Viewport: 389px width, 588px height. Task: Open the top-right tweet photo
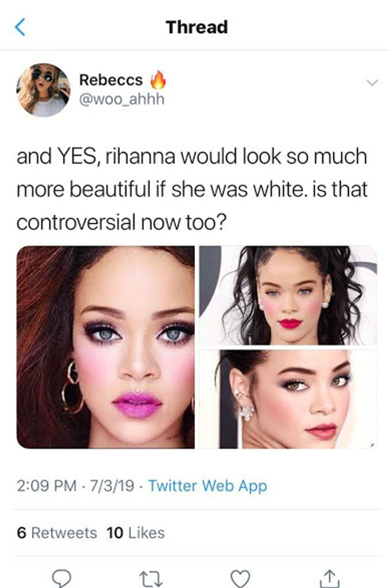(288, 296)
